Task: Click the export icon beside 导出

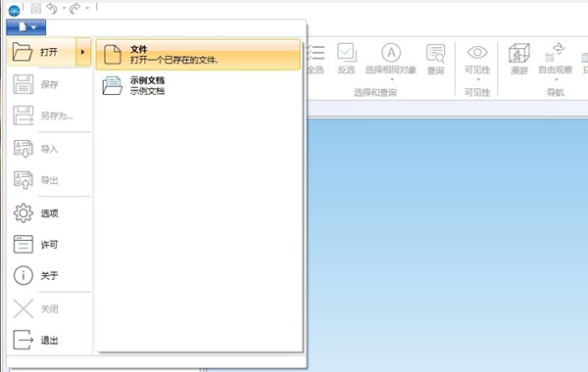Action: (x=24, y=180)
